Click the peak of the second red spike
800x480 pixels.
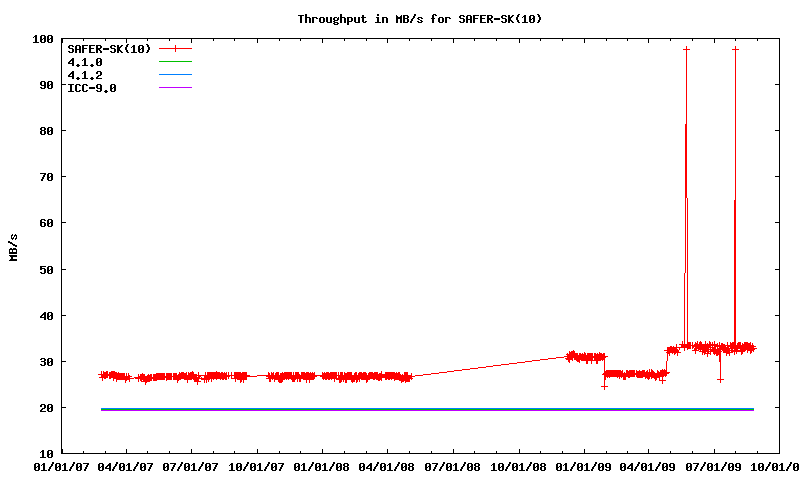[735, 48]
